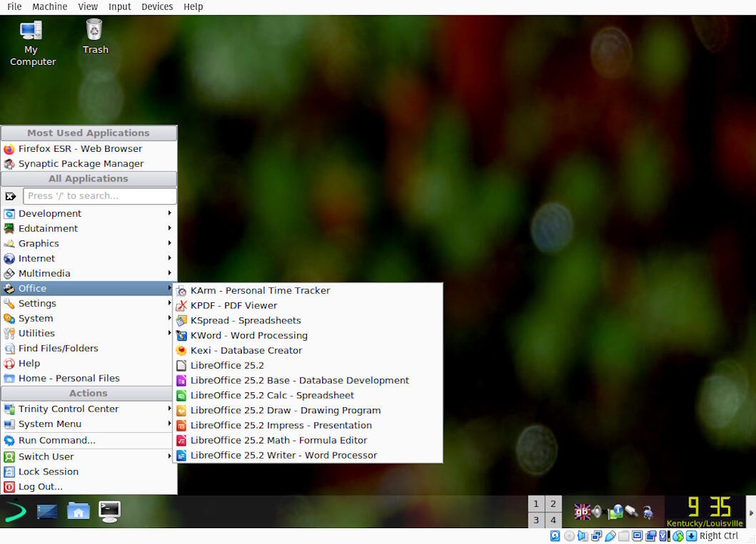Click the VirtualBox optical disc status icon
Viewport: 756px width, 544px height.
pos(569,536)
